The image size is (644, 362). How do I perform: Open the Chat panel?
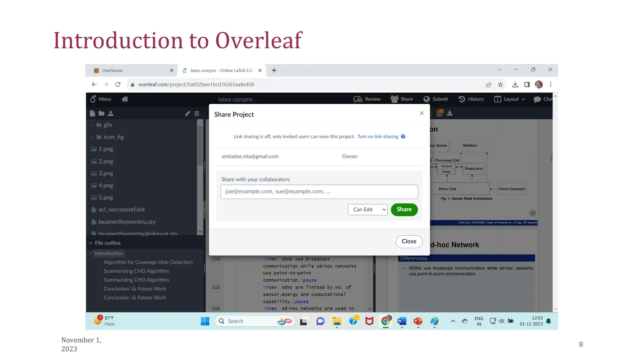tap(543, 99)
